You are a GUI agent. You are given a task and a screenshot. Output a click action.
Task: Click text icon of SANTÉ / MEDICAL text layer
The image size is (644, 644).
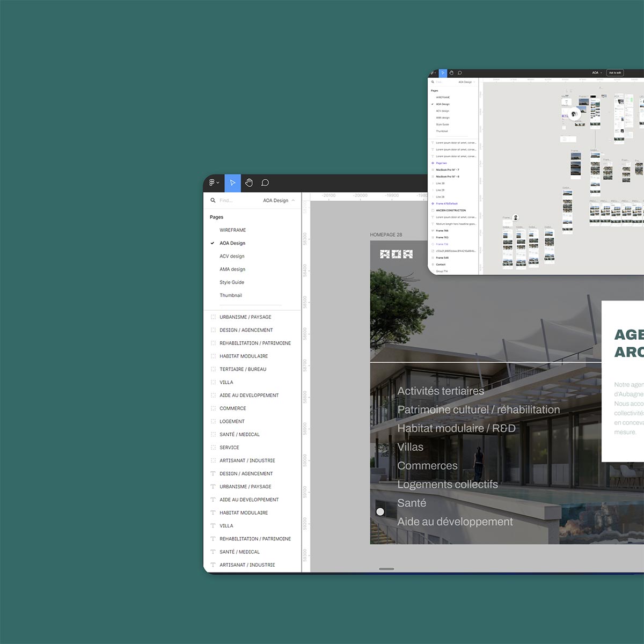click(213, 552)
